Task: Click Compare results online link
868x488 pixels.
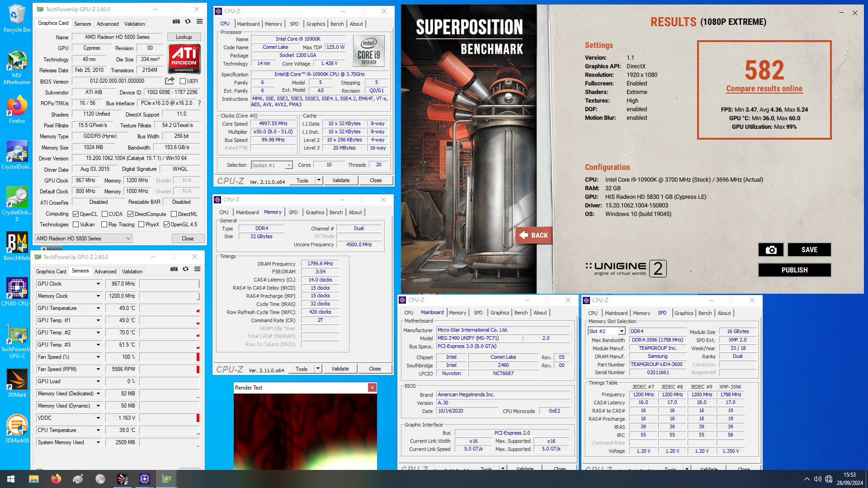Action: click(x=764, y=89)
